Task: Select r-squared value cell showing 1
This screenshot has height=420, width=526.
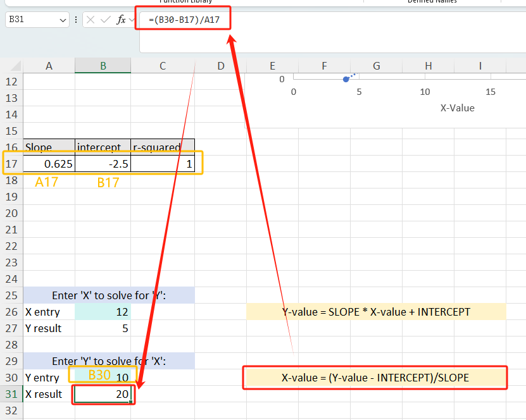Action: pyautogui.click(x=163, y=164)
